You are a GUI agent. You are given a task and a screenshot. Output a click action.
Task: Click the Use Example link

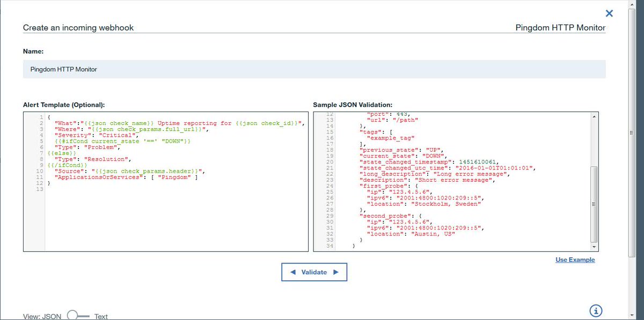[x=575, y=259]
